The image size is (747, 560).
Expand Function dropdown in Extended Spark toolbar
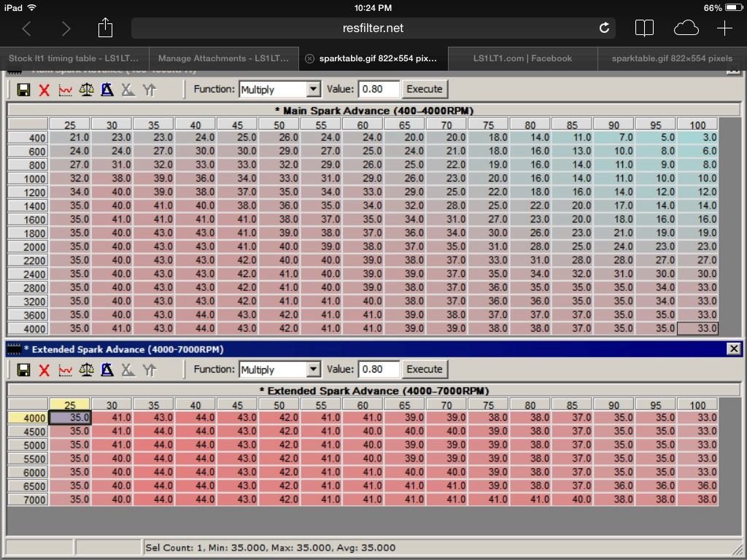[313, 370]
